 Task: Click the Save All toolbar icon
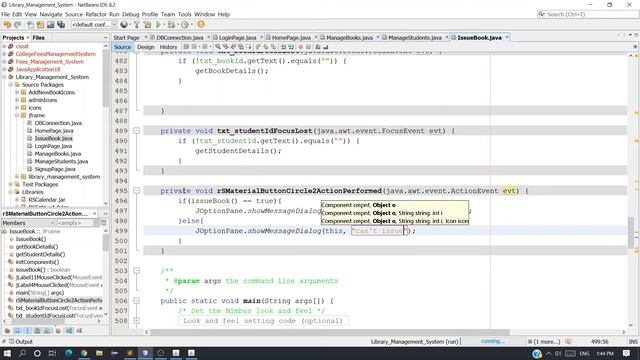[61, 25]
